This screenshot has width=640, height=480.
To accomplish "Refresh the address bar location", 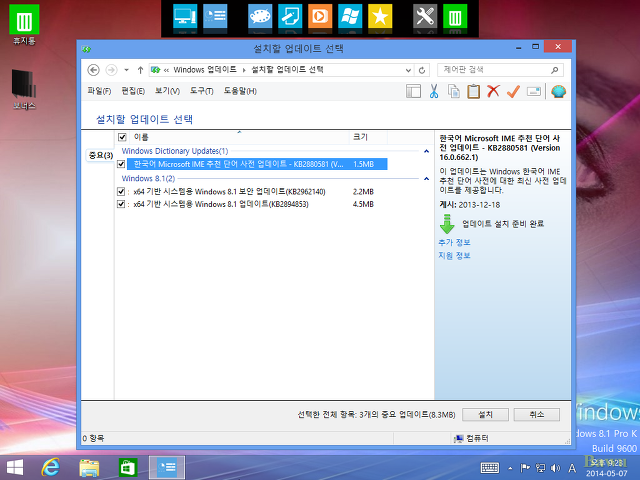I will 422,70.
